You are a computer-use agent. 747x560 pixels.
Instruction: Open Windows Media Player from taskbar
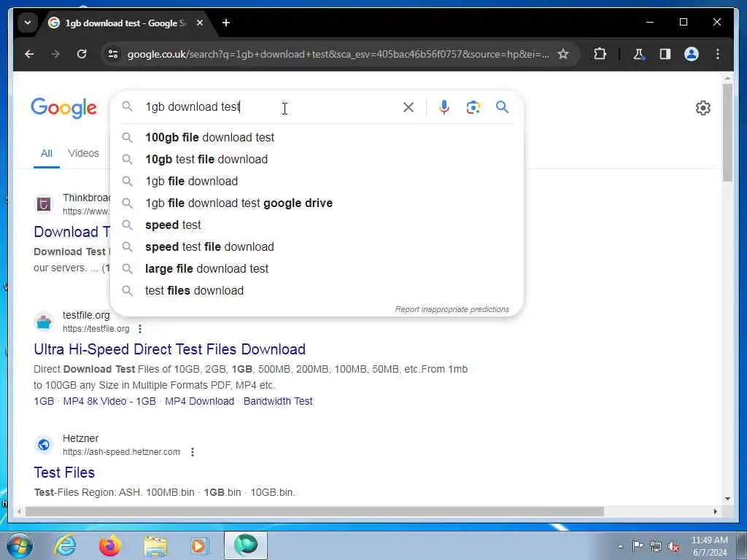click(x=200, y=545)
